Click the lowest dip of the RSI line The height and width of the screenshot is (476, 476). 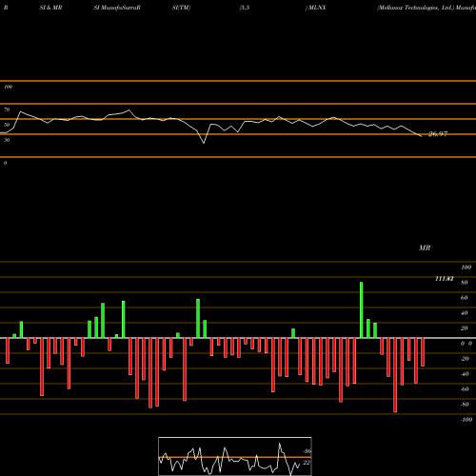[204, 143]
